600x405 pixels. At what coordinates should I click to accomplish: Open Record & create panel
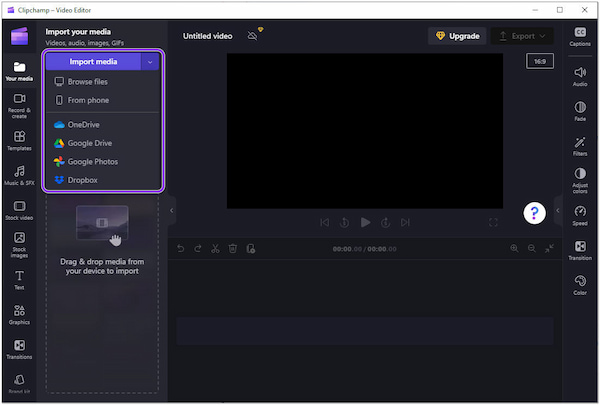[19, 106]
